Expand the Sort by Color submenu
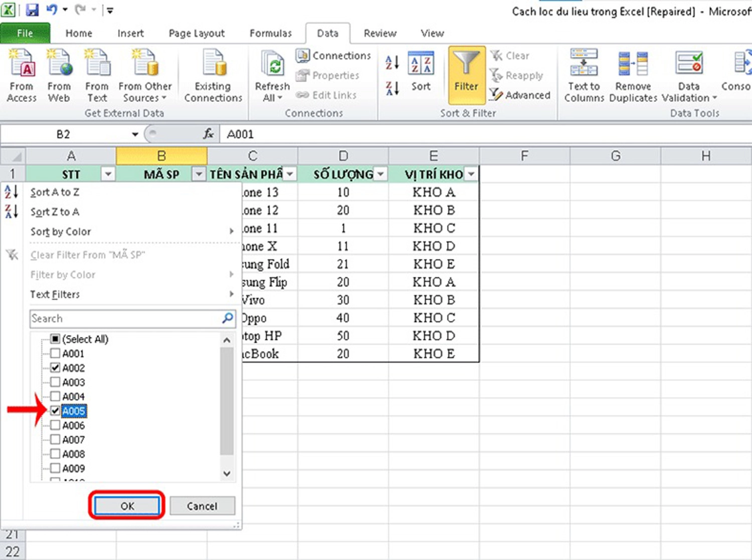 133,231
